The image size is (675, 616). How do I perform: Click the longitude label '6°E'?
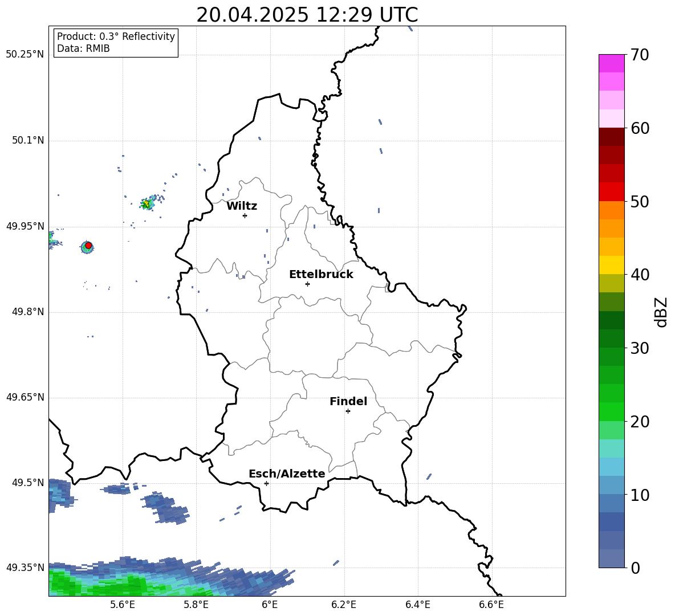tap(270, 605)
